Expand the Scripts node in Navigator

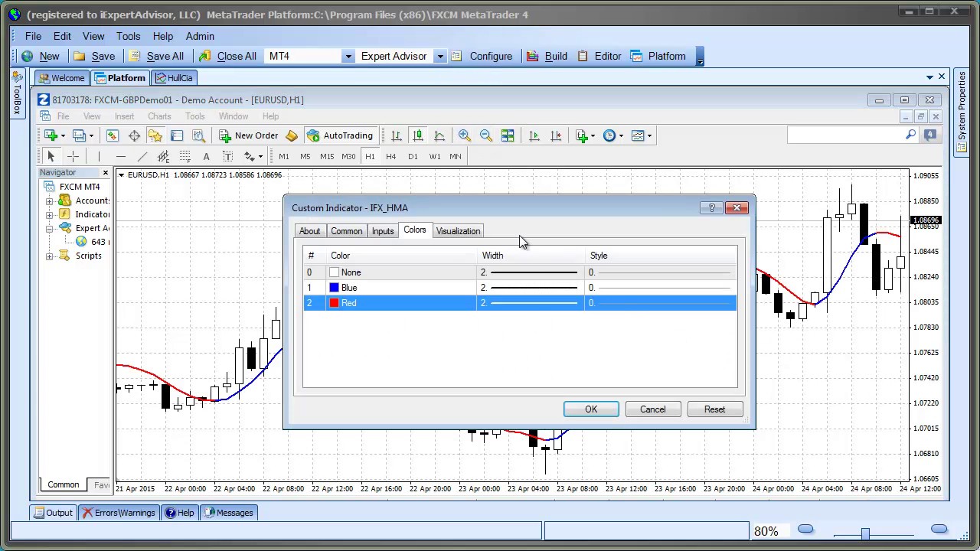(x=50, y=256)
